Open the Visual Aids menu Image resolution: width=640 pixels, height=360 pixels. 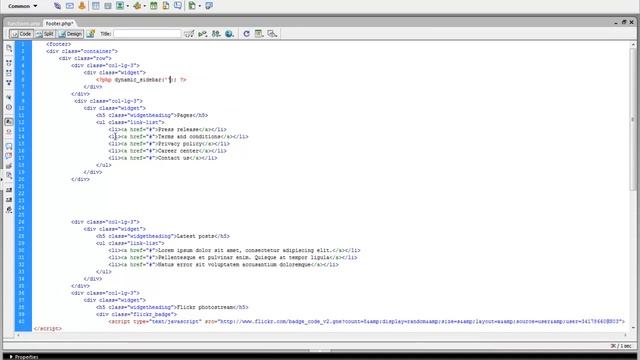pyautogui.click(x=272, y=34)
